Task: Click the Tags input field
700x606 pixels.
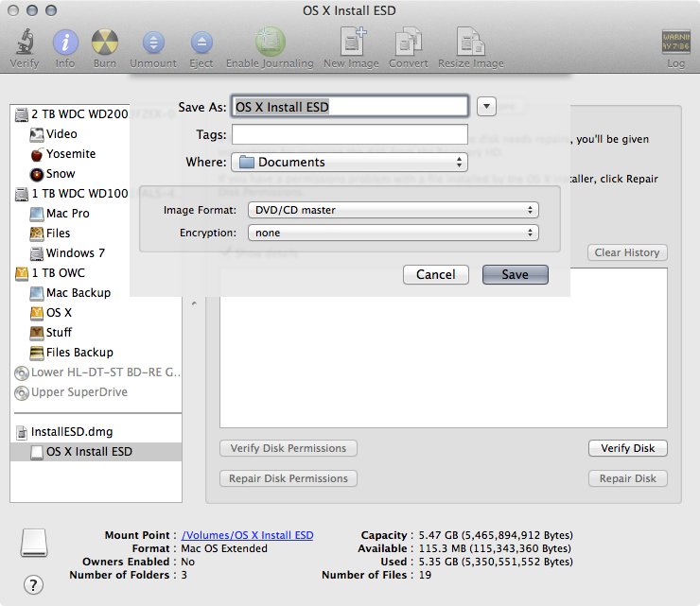Action: [350, 134]
